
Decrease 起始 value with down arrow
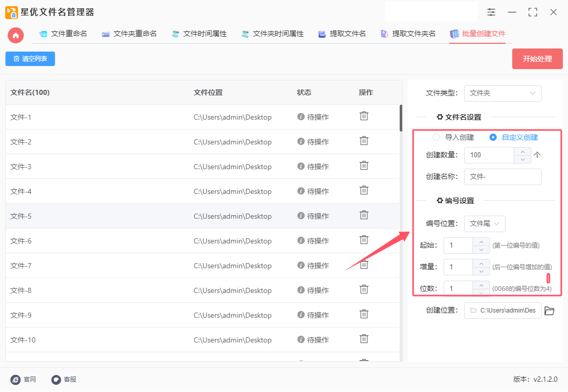[x=481, y=250]
